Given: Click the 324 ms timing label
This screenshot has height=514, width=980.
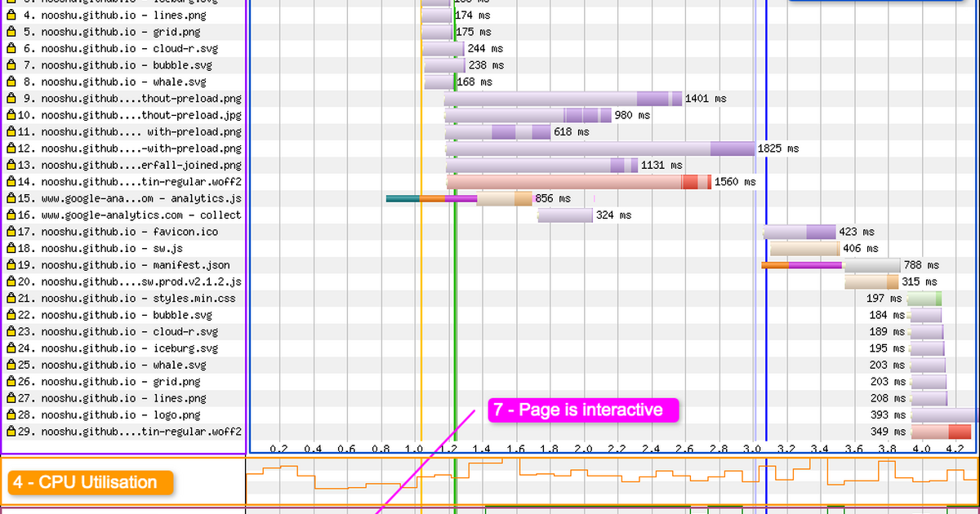Looking at the screenshot, I should (x=613, y=215).
